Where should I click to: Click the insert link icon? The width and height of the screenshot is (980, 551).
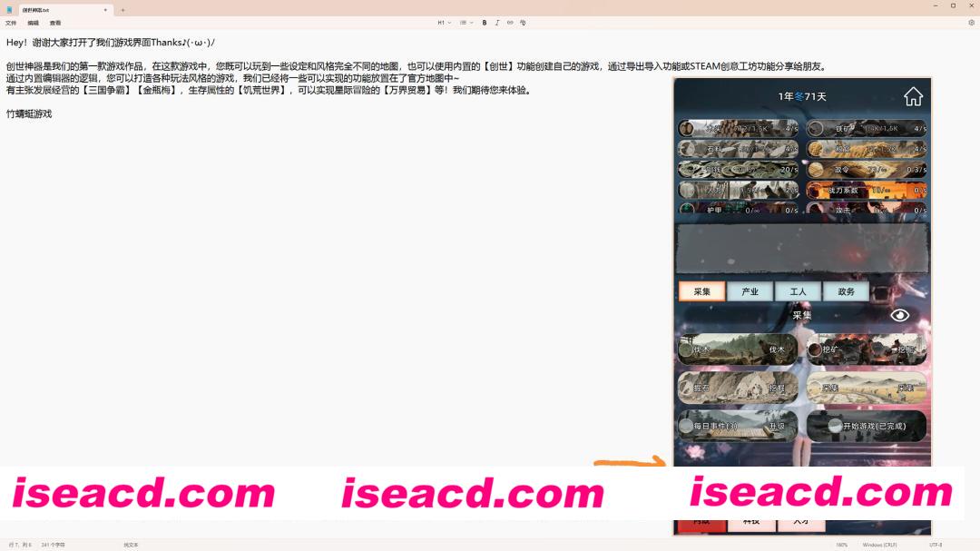pyautogui.click(x=510, y=23)
